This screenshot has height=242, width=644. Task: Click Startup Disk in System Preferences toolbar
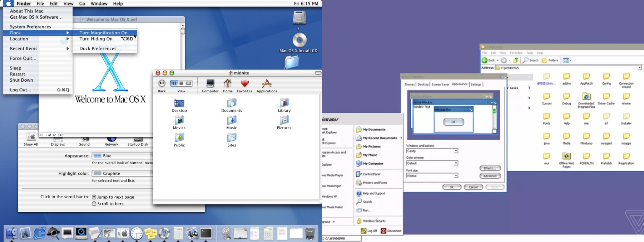[138, 142]
